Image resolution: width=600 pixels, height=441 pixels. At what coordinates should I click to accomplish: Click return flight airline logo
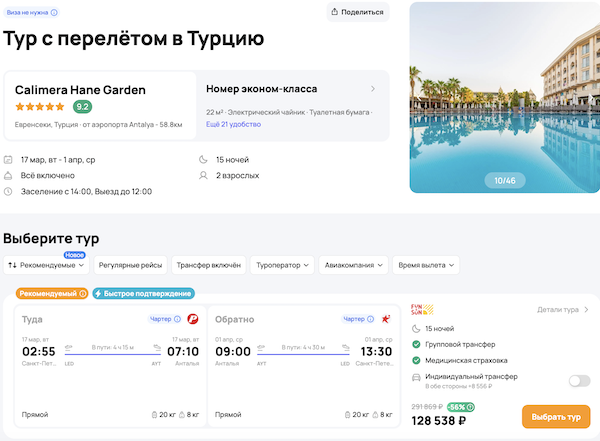tap(386, 319)
